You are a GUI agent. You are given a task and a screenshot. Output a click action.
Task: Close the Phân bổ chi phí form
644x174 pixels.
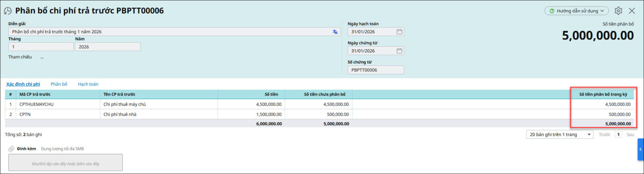(632, 11)
